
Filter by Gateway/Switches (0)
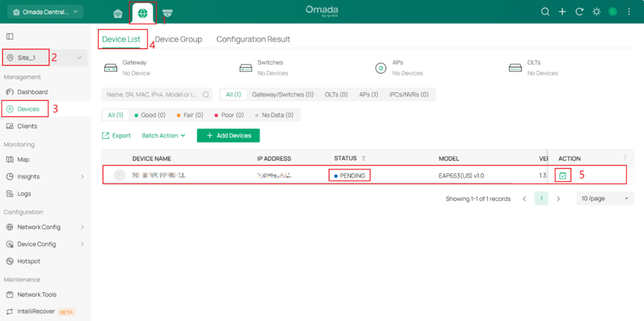283,94
